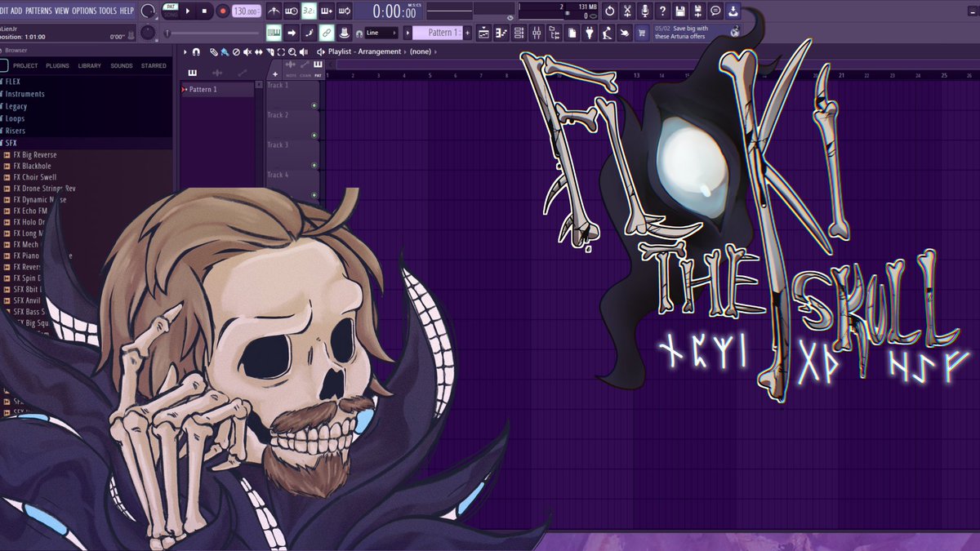
Task: Switch playback from PAT to SONG mode
Action: [x=171, y=14]
